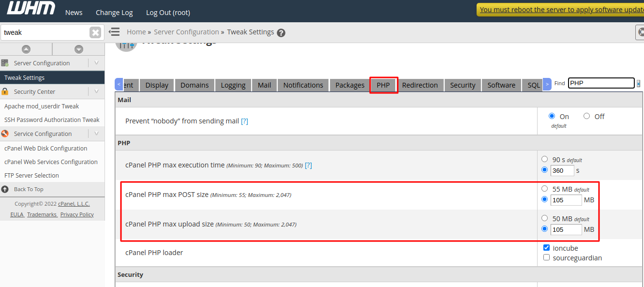Click Log Out (root)
This screenshot has height=287, width=644.
[168, 13]
